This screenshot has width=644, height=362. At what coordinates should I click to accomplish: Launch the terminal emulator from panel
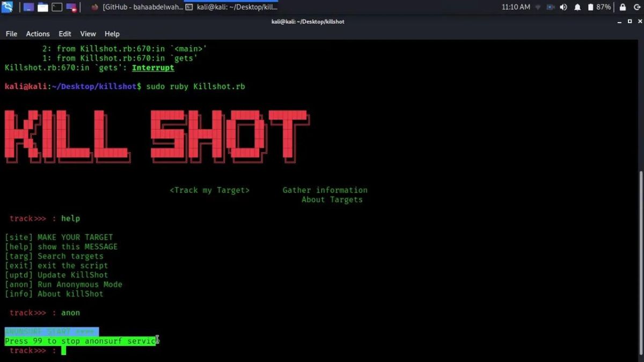click(56, 8)
